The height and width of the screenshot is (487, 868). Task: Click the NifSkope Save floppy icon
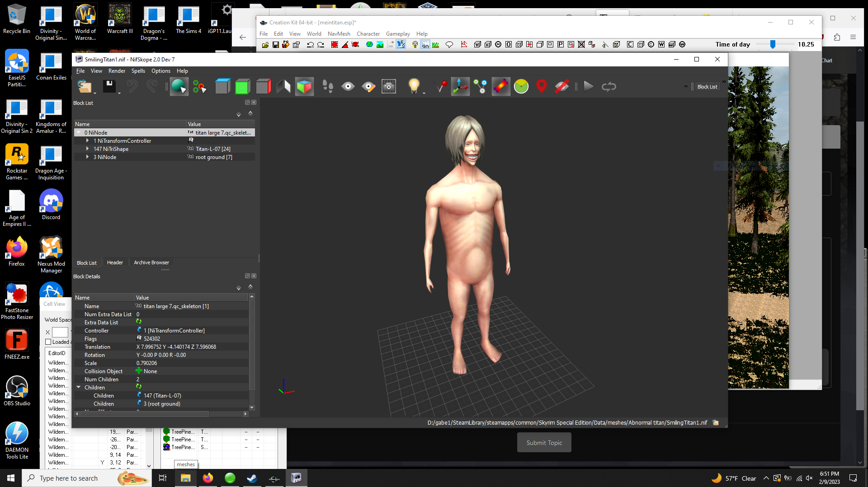tap(109, 86)
